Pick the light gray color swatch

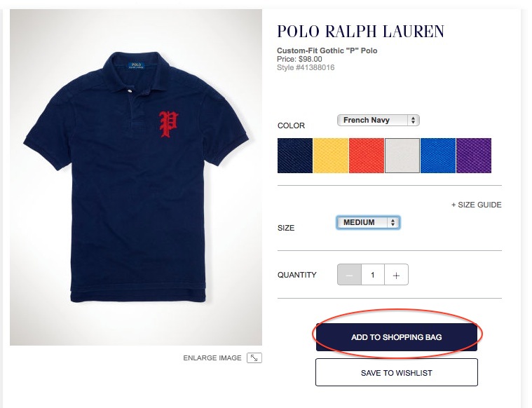click(x=402, y=156)
